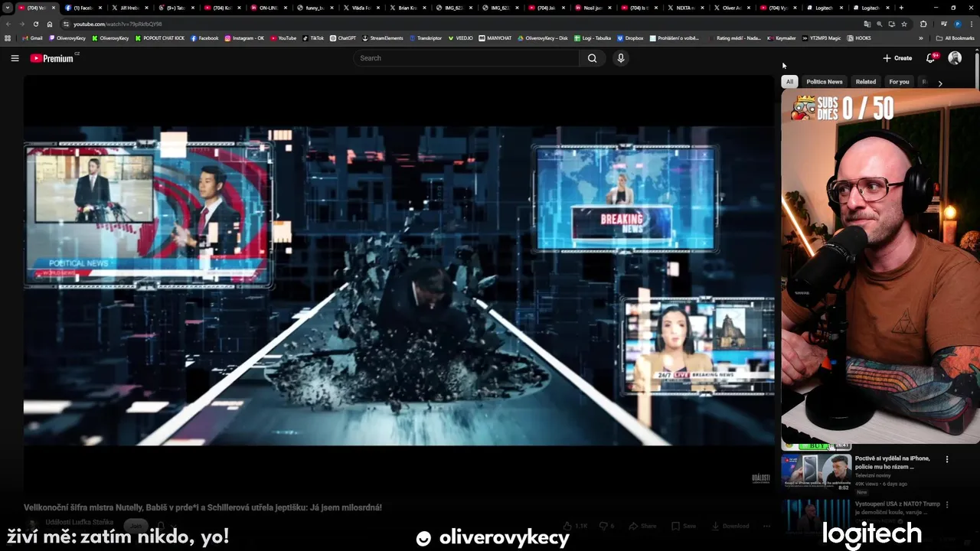Open the POPOUT CHAT KICK bookmark

pyautogui.click(x=160, y=37)
